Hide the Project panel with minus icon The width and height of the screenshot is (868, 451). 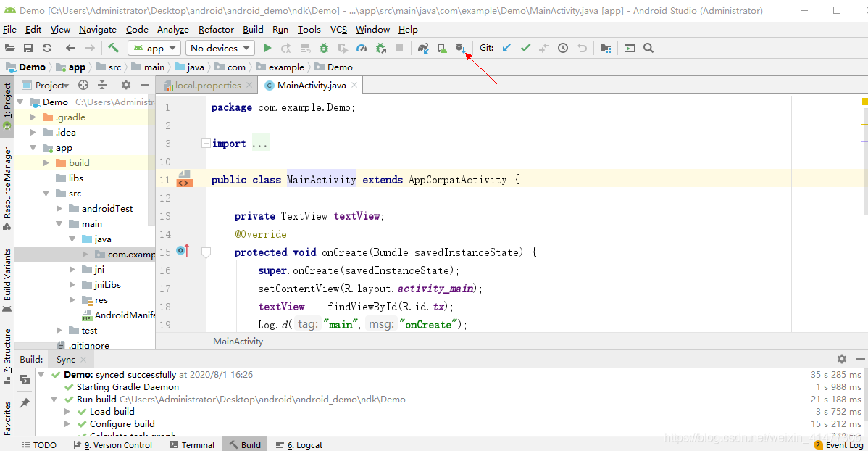tap(144, 85)
